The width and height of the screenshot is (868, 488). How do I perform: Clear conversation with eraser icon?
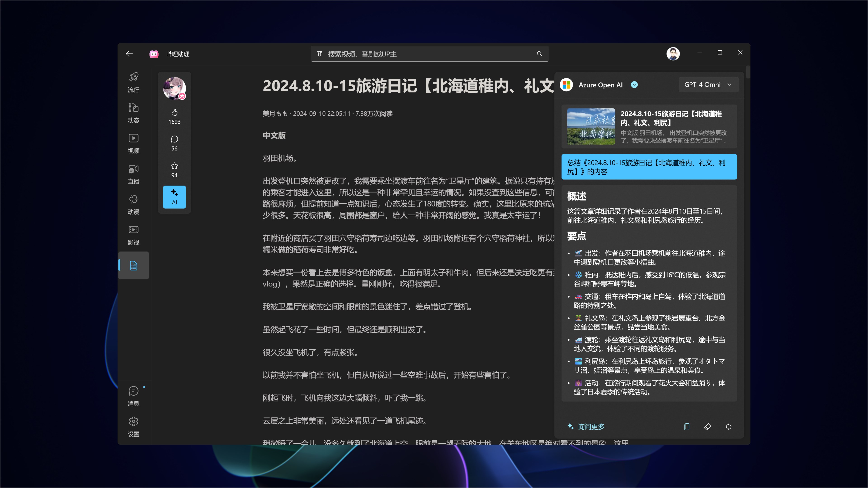(707, 427)
